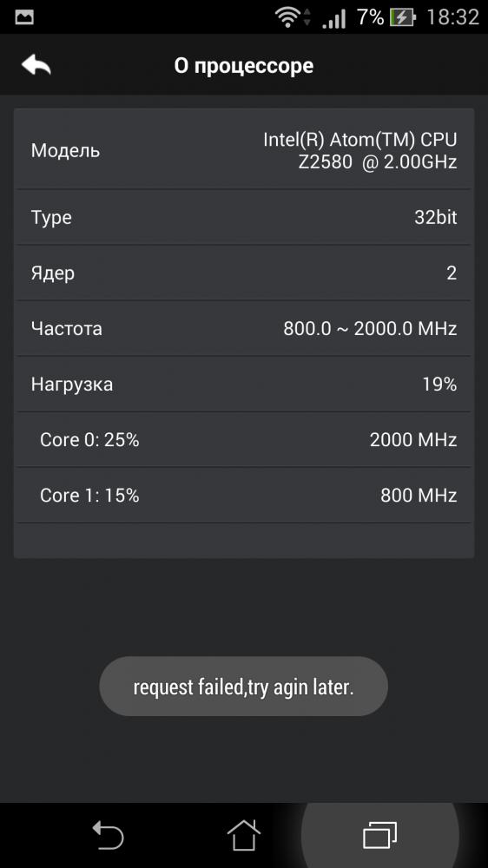This screenshot has width=488, height=868.
Task: Open the recent apps overview button
Action: point(380,835)
